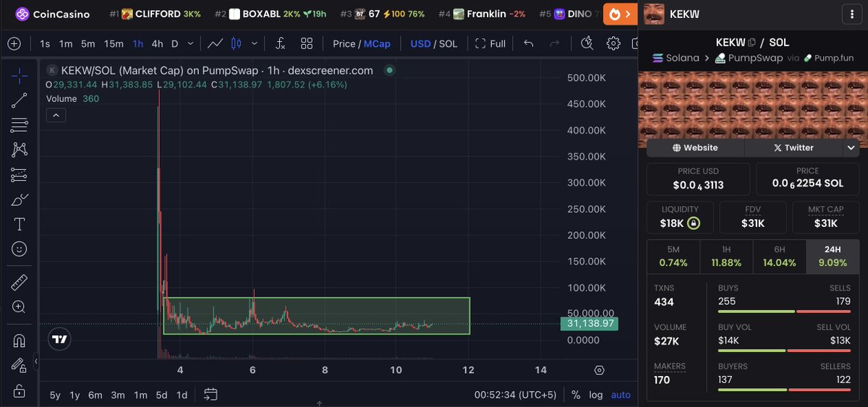Open the indicators fx menu
868x407 pixels.
281,43
